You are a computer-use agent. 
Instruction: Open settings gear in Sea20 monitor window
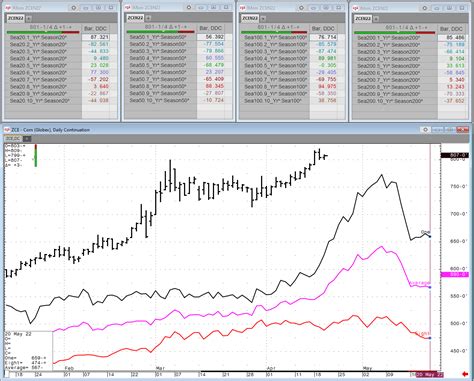pyautogui.click(x=74, y=8)
